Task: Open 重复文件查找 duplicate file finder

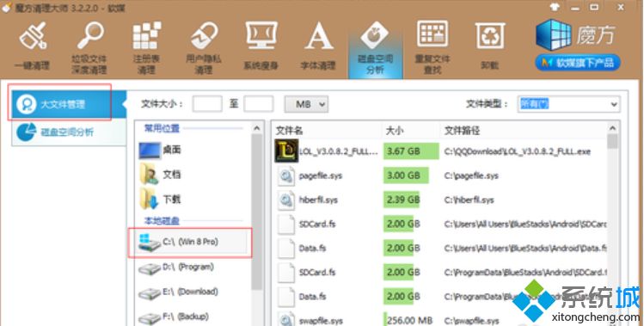Action: coord(432,48)
